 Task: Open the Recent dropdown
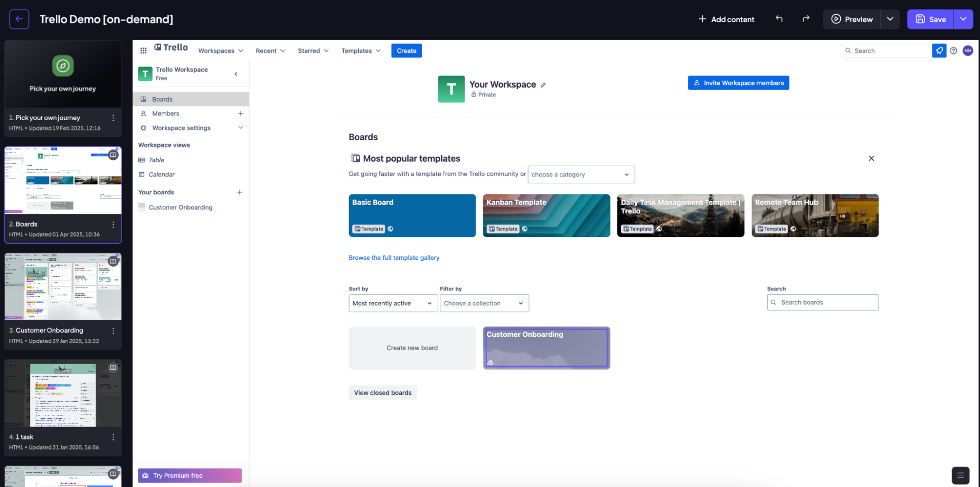tap(270, 51)
